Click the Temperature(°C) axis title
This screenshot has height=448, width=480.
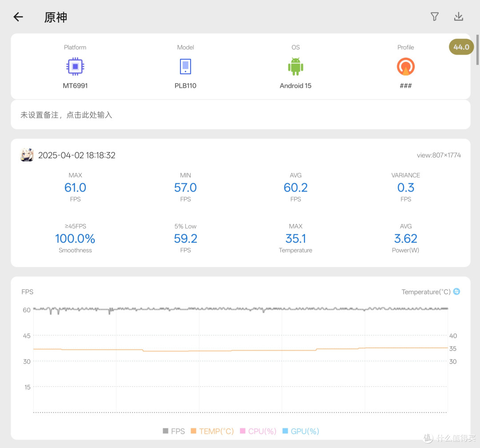click(x=426, y=292)
